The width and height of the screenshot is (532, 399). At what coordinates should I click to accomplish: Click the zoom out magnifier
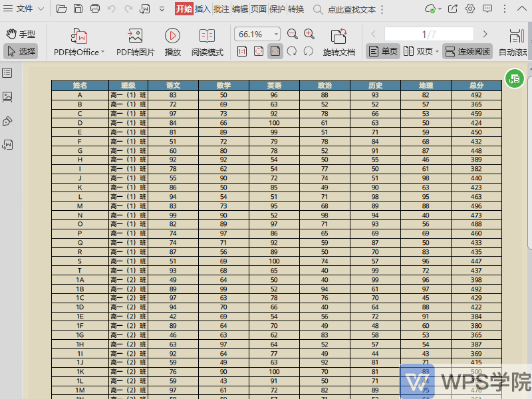(x=293, y=34)
